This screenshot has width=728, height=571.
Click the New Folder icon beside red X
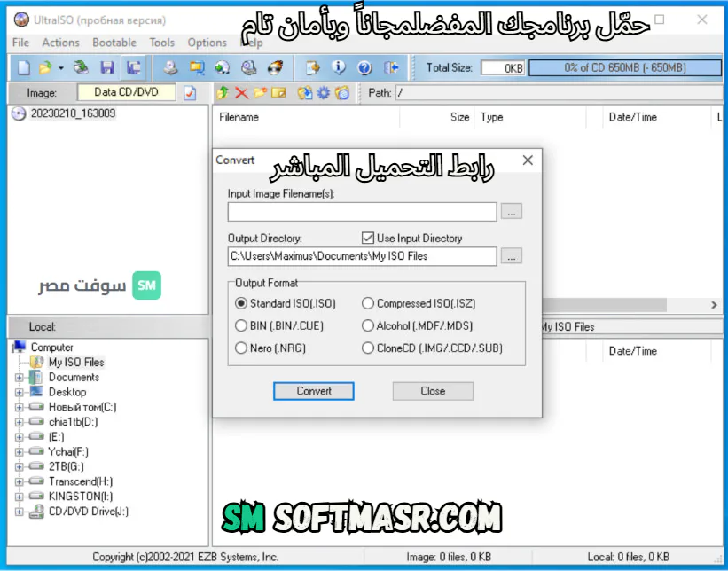coord(260,93)
